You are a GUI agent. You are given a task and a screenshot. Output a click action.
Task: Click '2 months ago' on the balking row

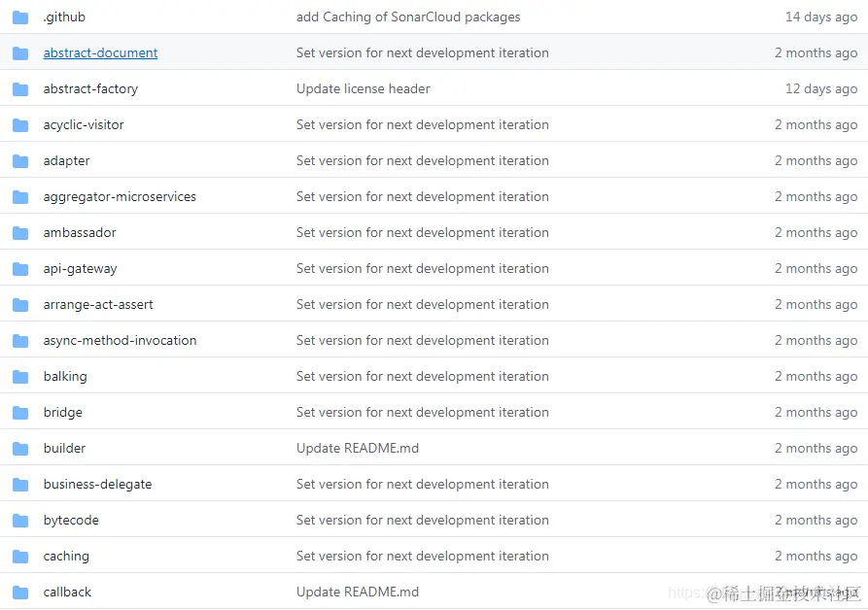[x=816, y=377]
